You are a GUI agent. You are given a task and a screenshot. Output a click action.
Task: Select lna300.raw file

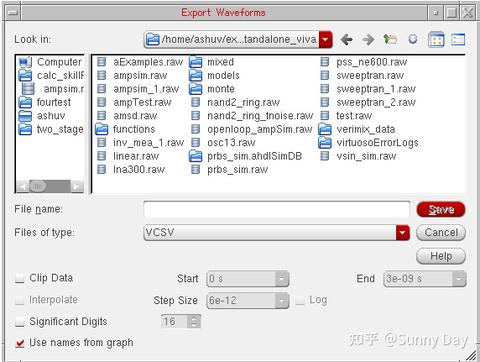pos(131,170)
